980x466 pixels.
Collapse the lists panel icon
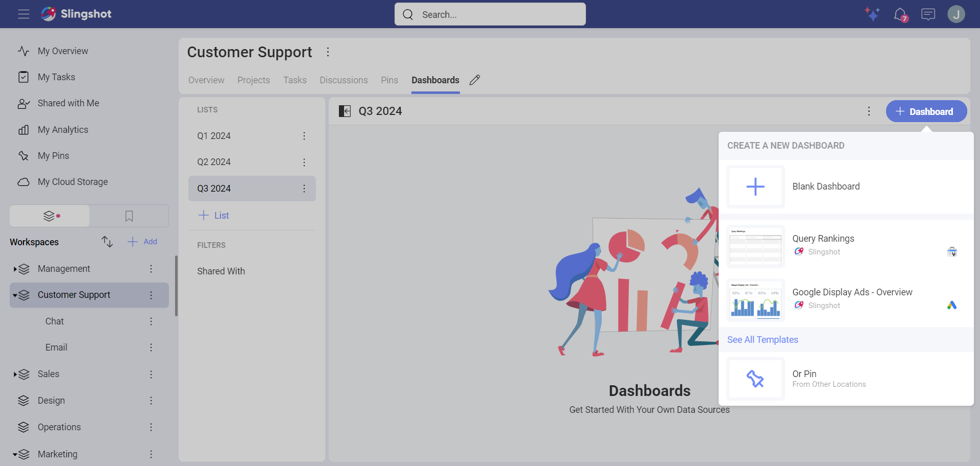345,111
